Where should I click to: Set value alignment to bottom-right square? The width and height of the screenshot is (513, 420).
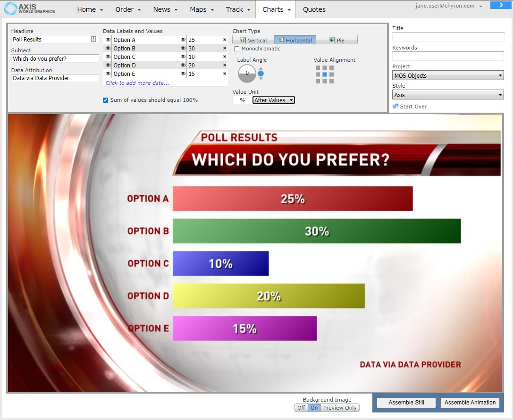tap(331, 82)
